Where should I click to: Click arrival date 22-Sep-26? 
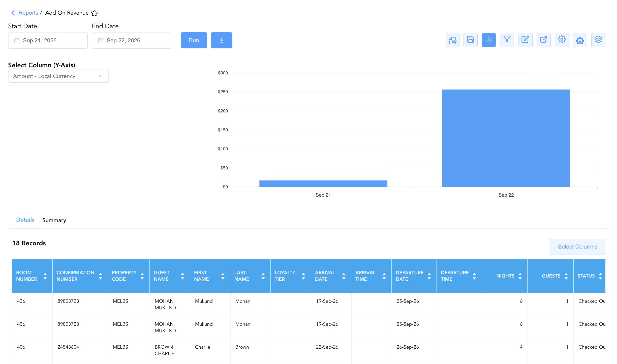327,347
